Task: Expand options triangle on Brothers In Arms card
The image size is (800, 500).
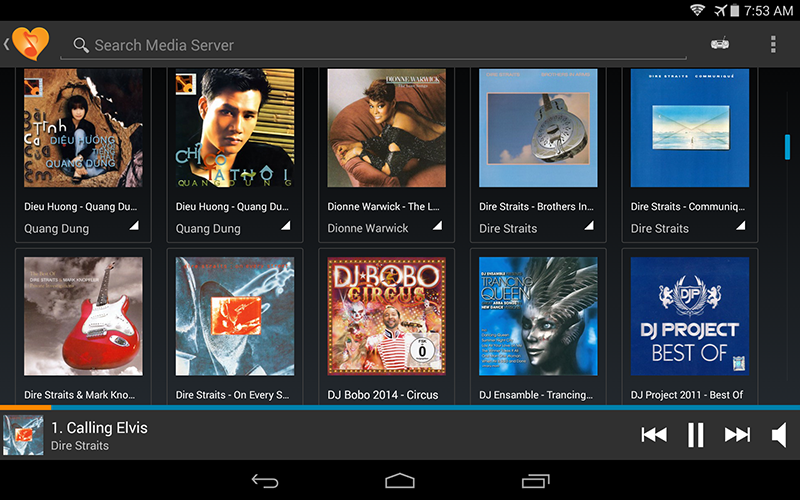Action: click(589, 226)
